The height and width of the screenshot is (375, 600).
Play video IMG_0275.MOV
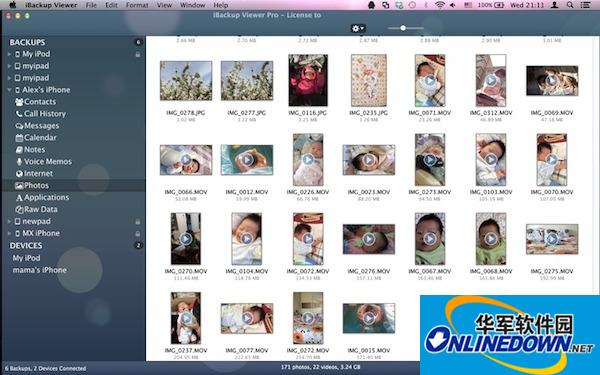click(x=552, y=239)
